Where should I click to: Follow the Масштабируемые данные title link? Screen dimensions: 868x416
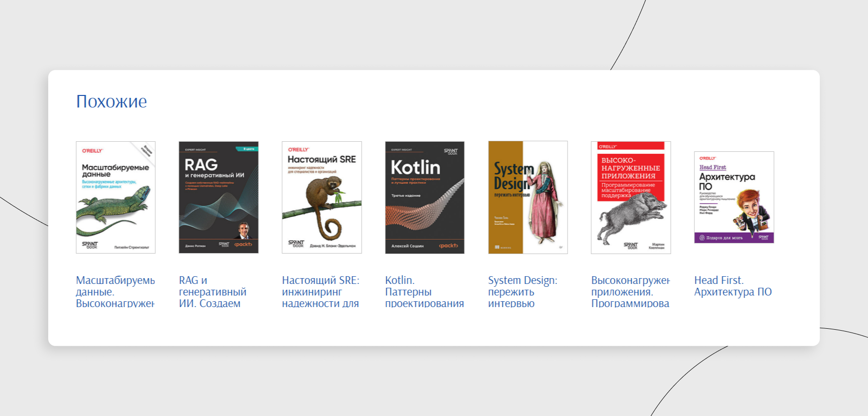click(x=115, y=292)
